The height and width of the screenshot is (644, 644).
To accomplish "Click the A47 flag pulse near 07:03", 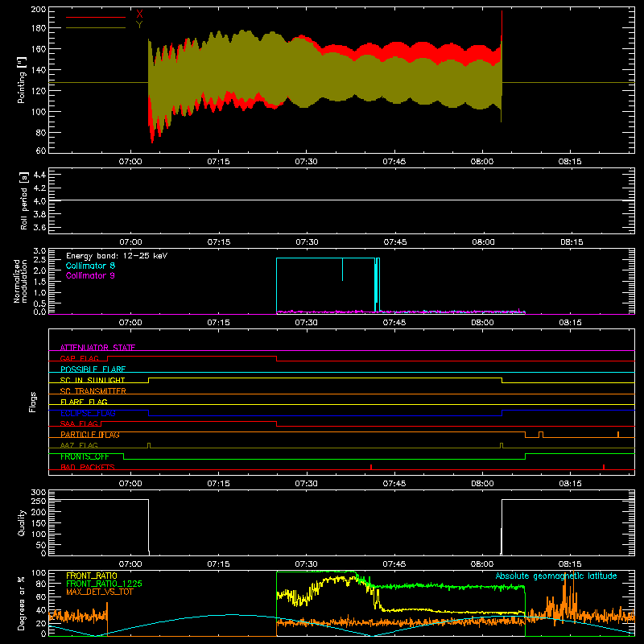I will pyautogui.click(x=149, y=445).
